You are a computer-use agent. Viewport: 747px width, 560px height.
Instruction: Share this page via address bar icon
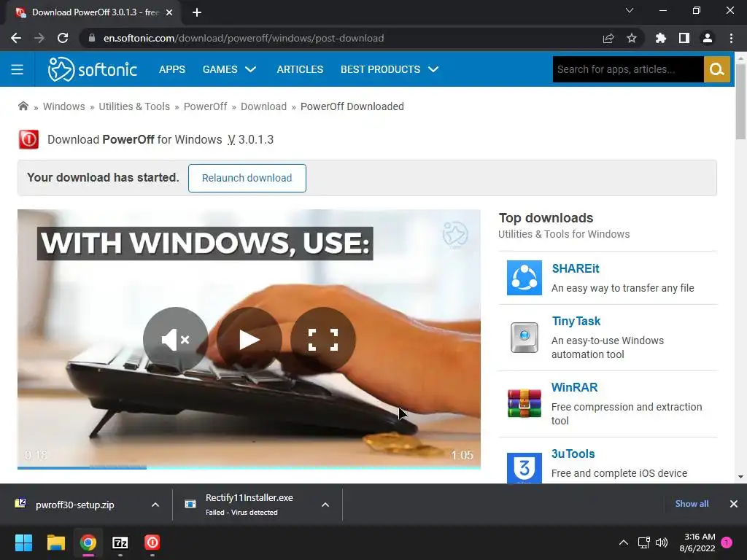click(608, 38)
